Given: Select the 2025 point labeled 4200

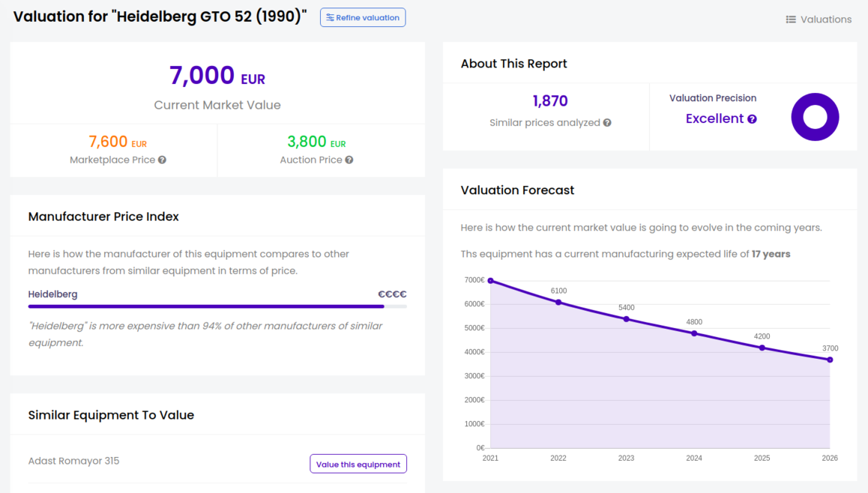Looking at the screenshot, I should point(762,348).
